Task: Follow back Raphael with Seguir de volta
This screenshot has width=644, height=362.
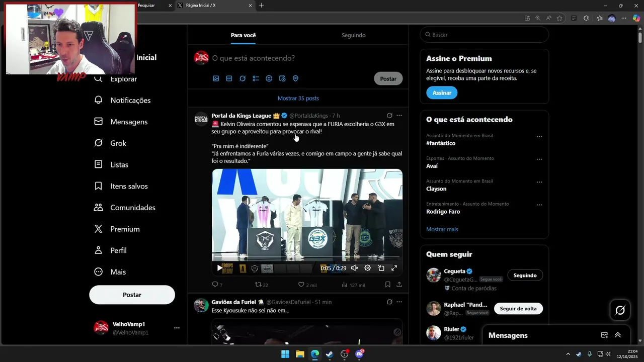Action: (518, 309)
